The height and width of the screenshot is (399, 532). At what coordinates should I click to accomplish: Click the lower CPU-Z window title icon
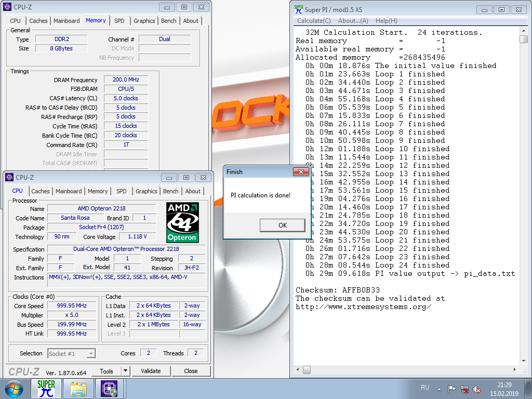tap(9, 177)
